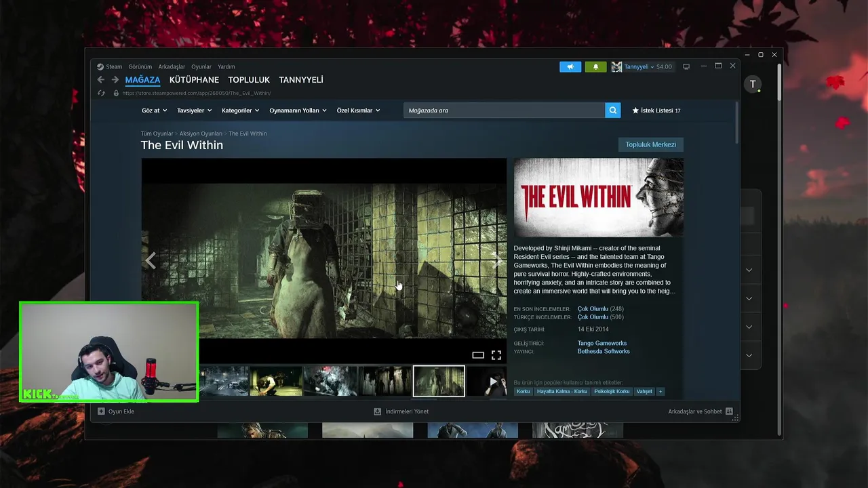Click the lock icon beside the URL
The width and height of the screenshot is (868, 488).
(x=116, y=93)
